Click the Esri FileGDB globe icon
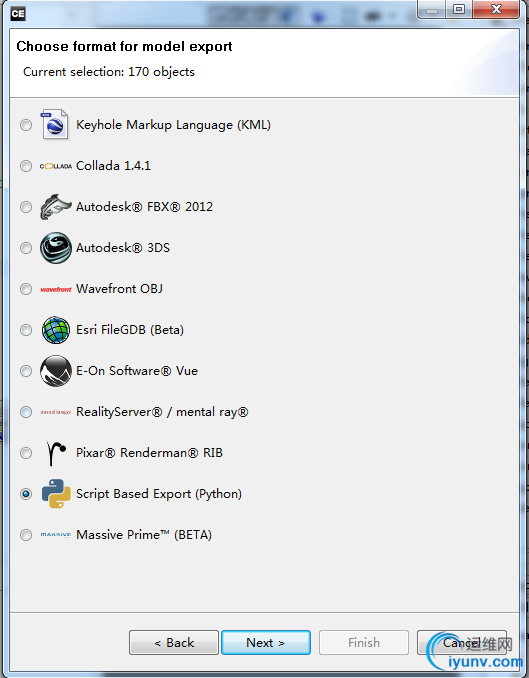The image size is (529, 678). pos(56,330)
